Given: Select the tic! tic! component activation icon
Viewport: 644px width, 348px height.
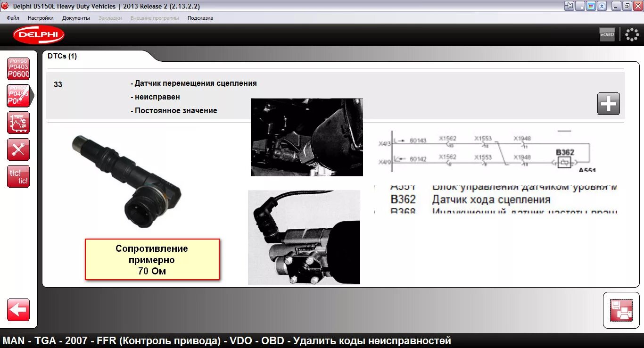Looking at the screenshot, I should coord(18,176).
